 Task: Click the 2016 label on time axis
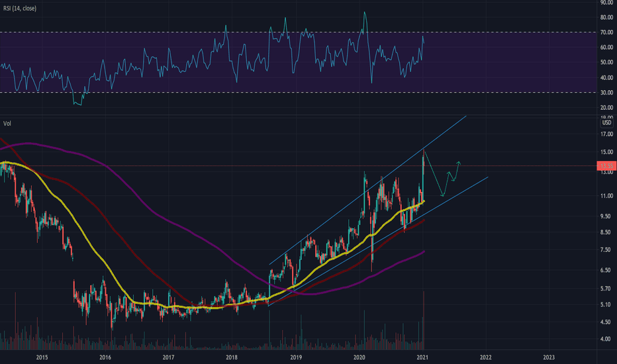click(x=105, y=357)
